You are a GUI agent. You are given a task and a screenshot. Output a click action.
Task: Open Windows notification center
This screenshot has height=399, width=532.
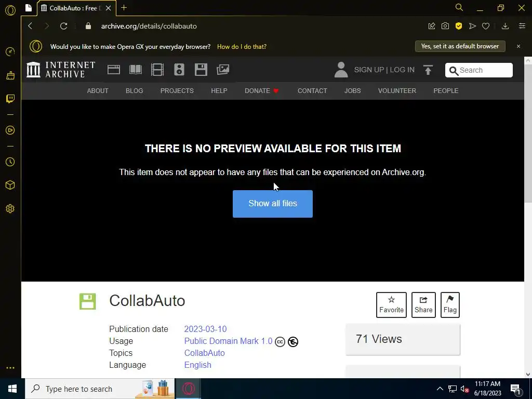[x=515, y=389]
